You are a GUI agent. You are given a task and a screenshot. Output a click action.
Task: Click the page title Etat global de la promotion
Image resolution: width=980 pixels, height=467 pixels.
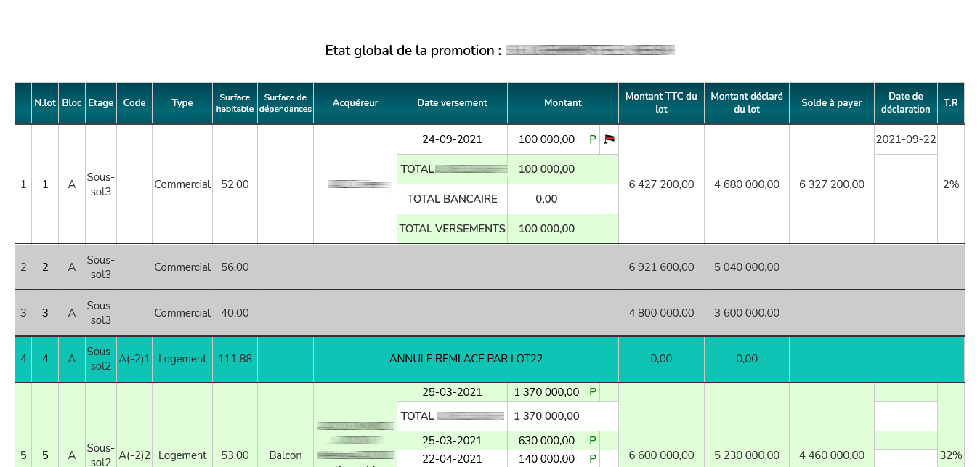coord(413,51)
